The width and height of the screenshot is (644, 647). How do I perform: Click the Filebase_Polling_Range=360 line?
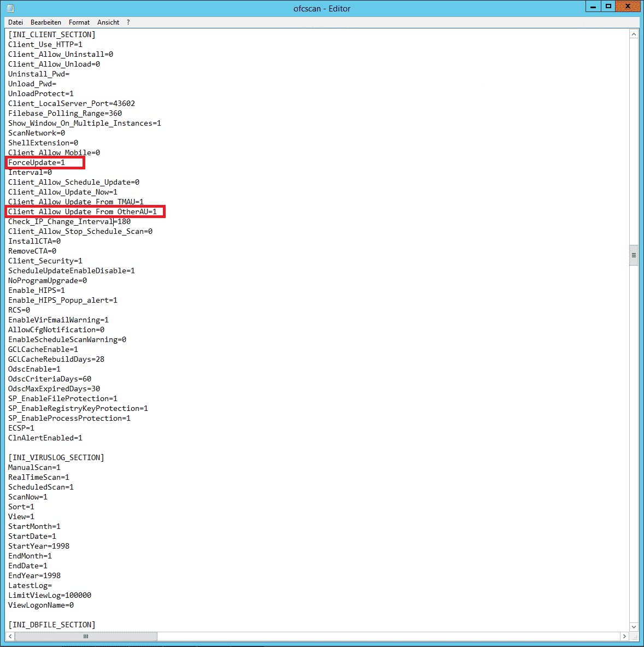pyautogui.click(x=65, y=114)
